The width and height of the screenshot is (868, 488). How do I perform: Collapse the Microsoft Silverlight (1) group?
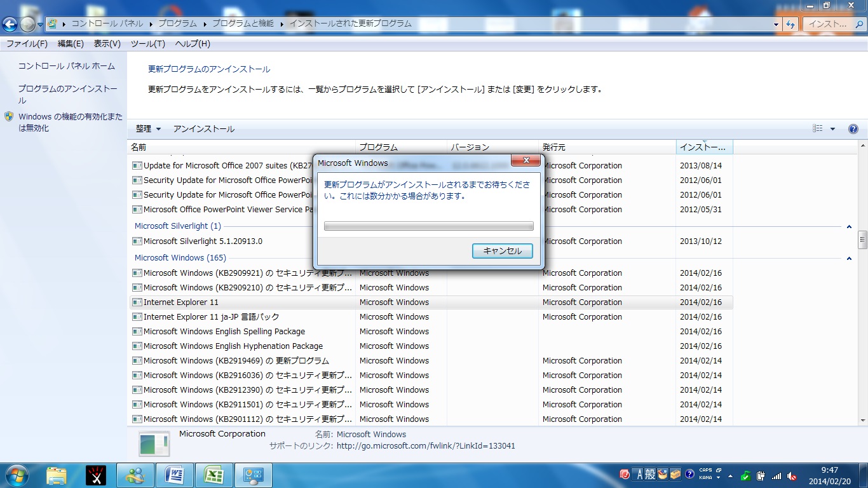pos(849,227)
